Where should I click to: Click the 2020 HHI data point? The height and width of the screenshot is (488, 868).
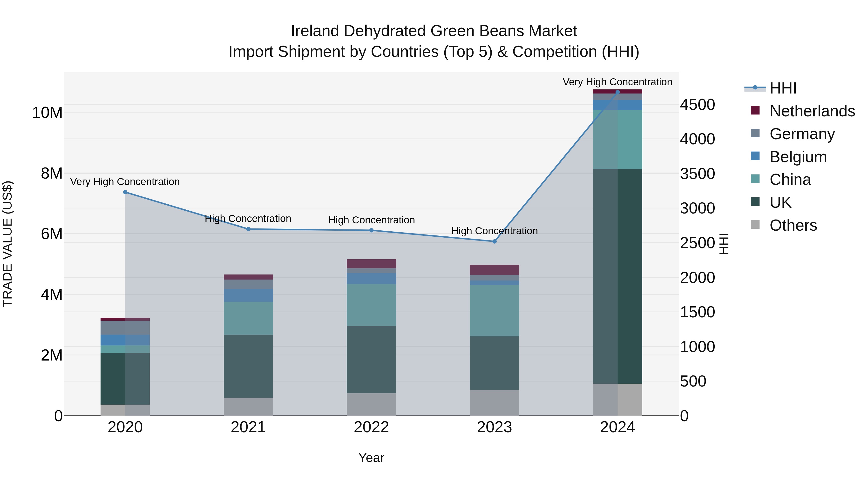point(125,192)
